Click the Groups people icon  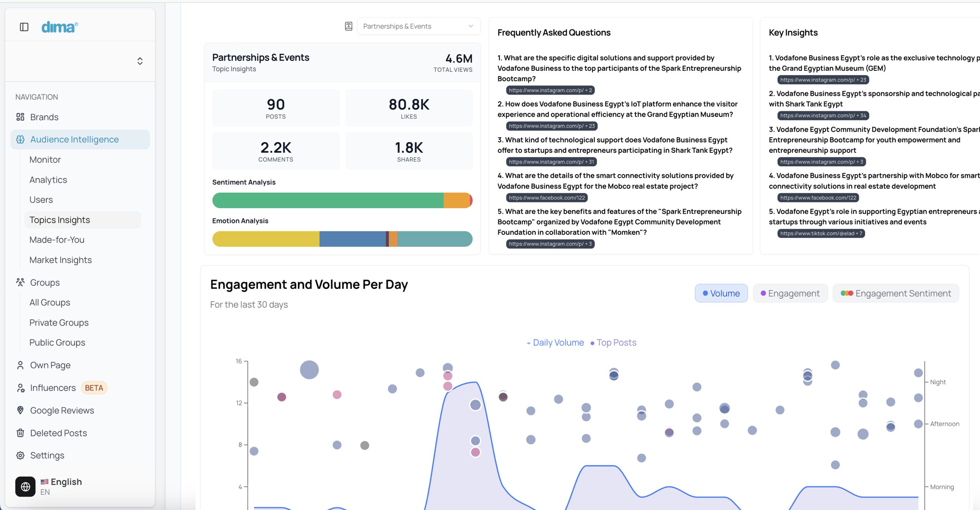pyautogui.click(x=20, y=282)
